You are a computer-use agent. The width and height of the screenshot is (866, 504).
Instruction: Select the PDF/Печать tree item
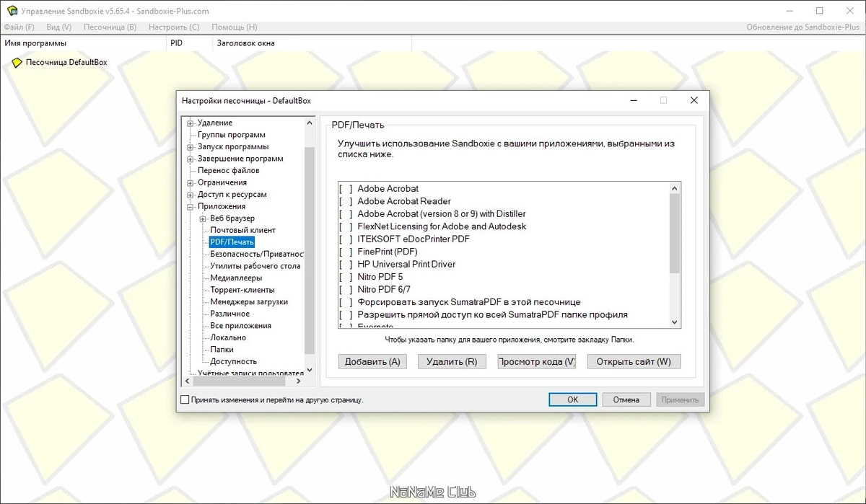[x=232, y=242]
